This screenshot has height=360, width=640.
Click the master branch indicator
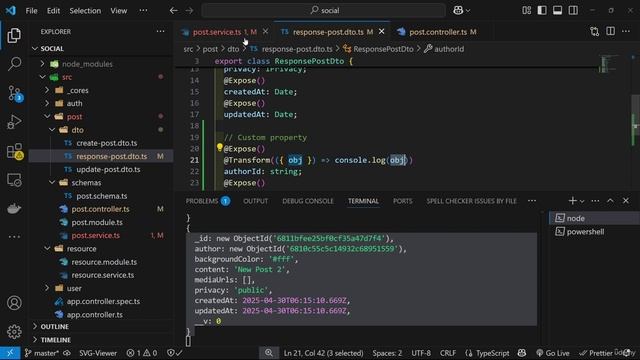click(x=42, y=353)
